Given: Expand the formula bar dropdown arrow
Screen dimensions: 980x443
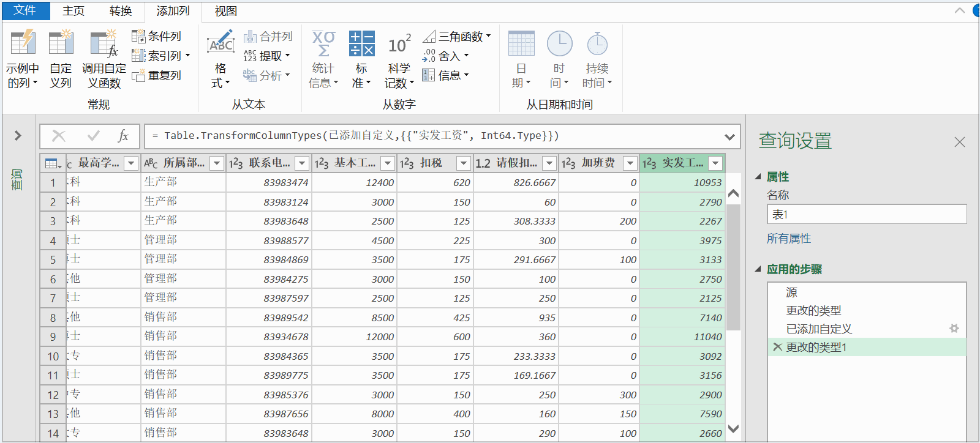Looking at the screenshot, I should point(729,136).
